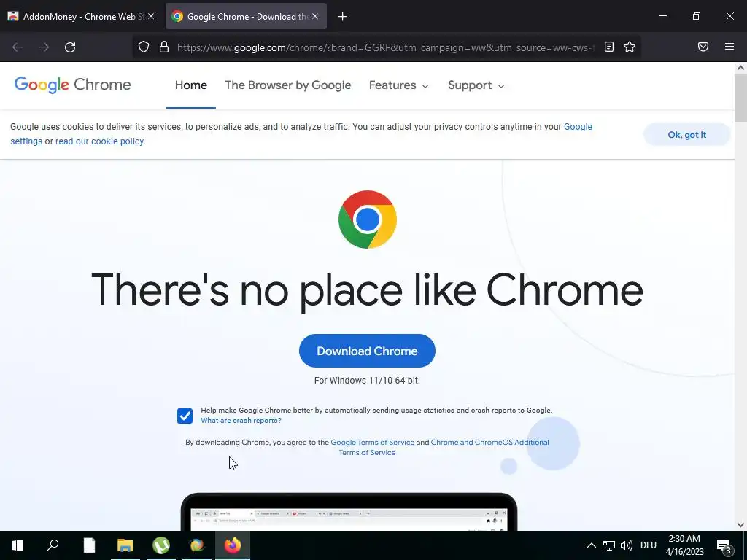Click the site security padlock icon
Viewport: 747px width, 560px height.
164,47
